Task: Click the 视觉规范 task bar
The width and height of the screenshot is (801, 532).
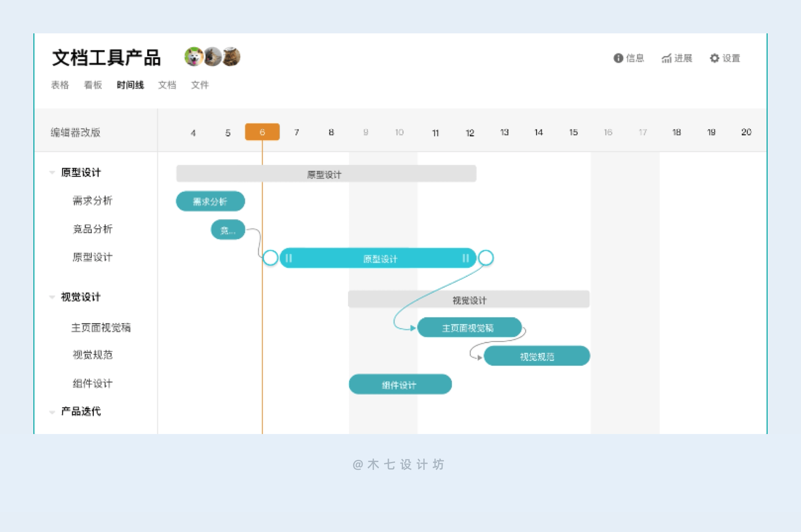Action: [537, 356]
